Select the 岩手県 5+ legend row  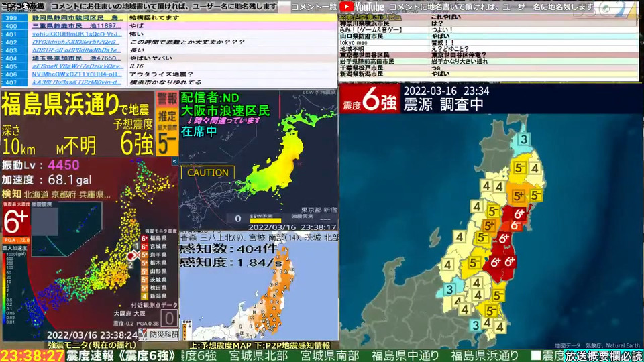(155, 255)
